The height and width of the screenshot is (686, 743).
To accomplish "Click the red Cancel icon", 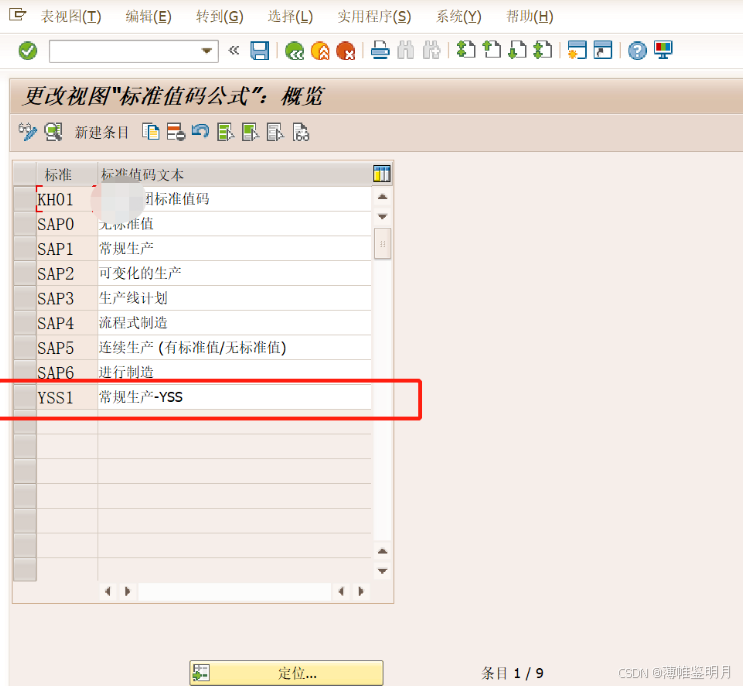I will click(345, 51).
